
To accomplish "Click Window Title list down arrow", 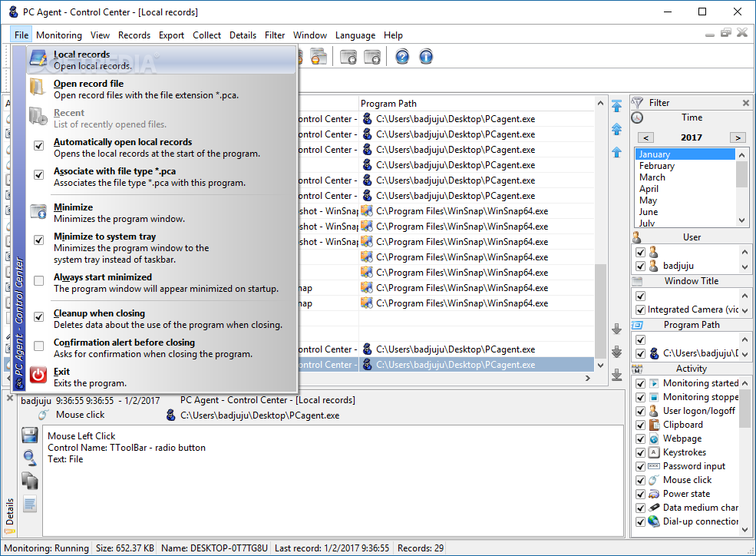I will (745, 310).
